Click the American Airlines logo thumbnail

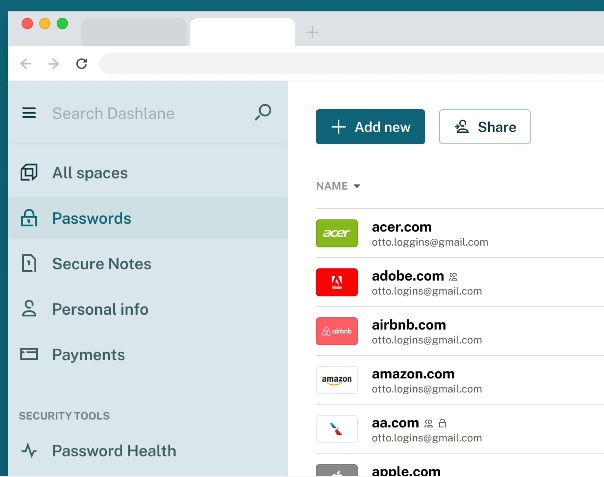coord(337,429)
